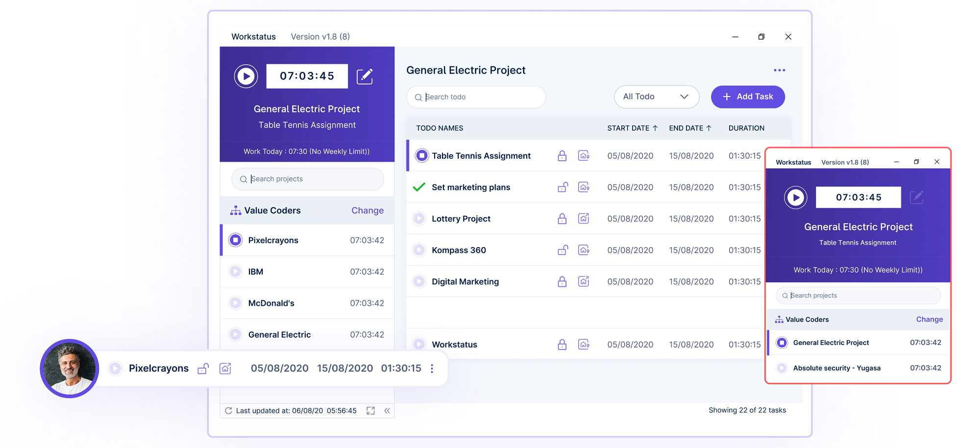Select the Value Coders organization icon
This screenshot has height=448, width=980.
pos(237,210)
